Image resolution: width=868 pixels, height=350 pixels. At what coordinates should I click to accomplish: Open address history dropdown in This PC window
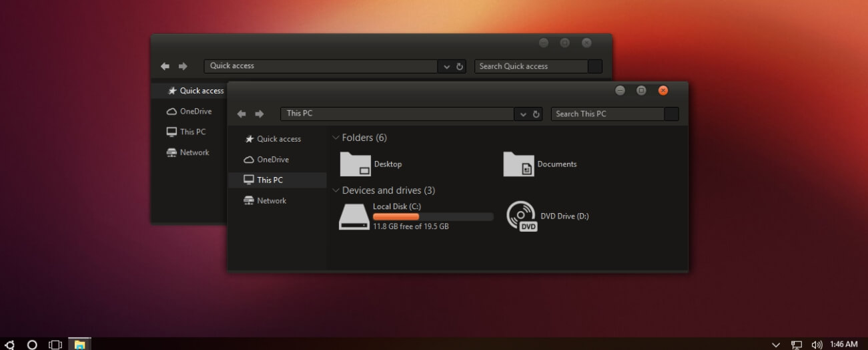pyautogui.click(x=524, y=114)
